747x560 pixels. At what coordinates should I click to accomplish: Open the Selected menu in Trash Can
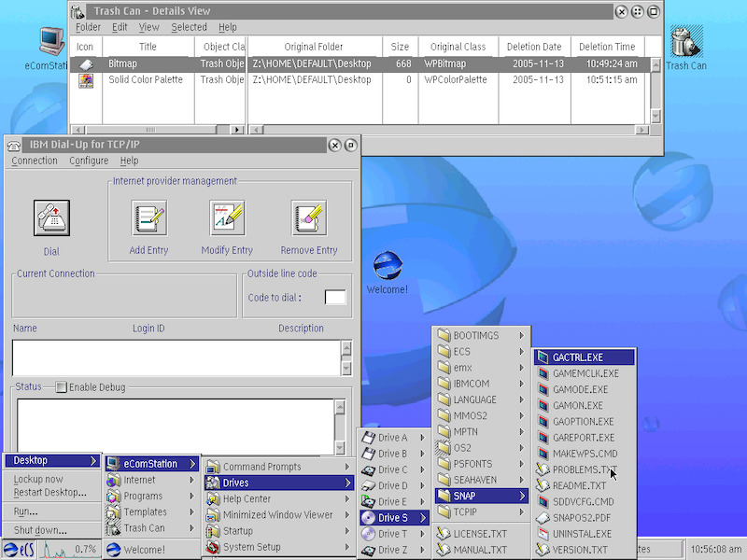[189, 27]
